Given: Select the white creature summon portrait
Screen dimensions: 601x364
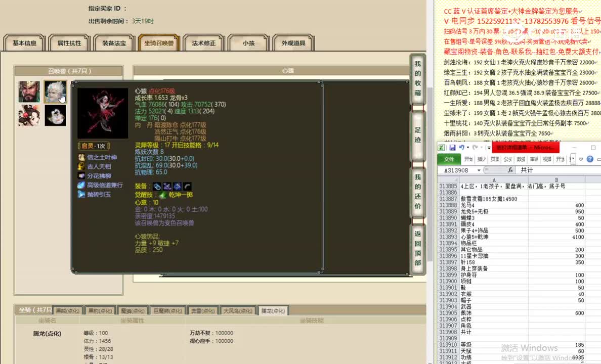Looking at the screenshot, I should 55,115.
